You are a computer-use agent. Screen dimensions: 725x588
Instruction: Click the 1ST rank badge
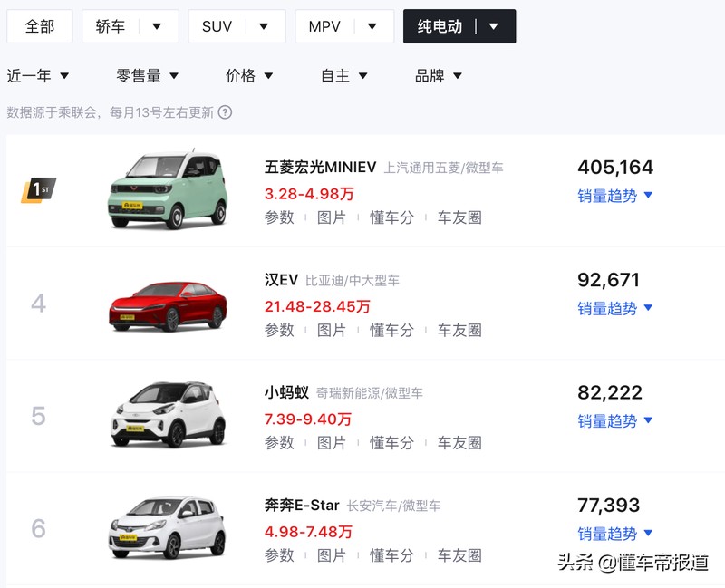[x=38, y=190]
